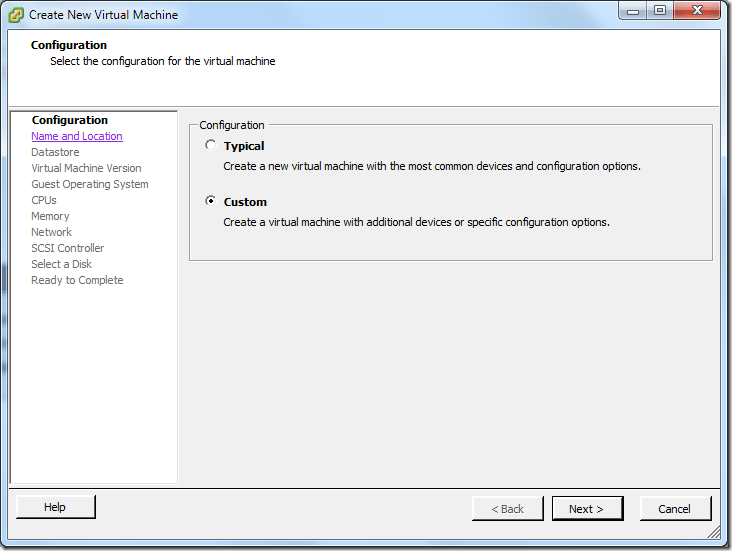Cancel the virtual machine wizard
The height and width of the screenshot is (551, 732).
676,509
